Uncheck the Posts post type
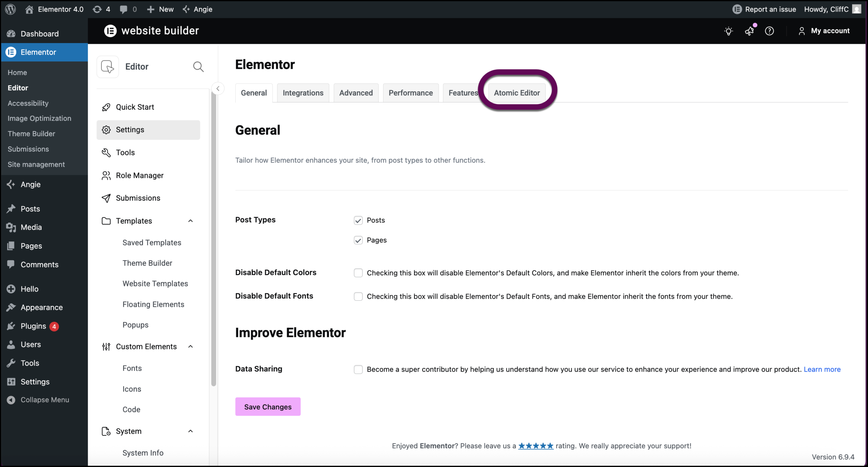 (358, 220)
